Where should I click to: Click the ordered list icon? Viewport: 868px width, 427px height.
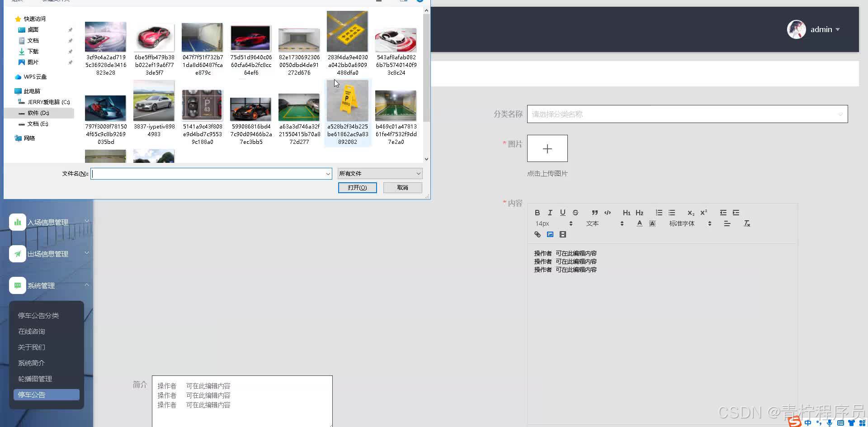(659, 213)
